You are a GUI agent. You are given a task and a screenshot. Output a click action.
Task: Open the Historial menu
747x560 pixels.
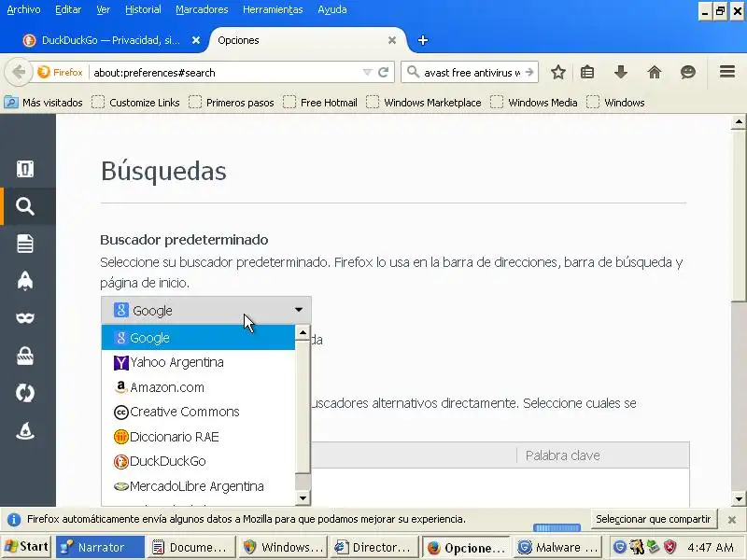coord(143,9)
